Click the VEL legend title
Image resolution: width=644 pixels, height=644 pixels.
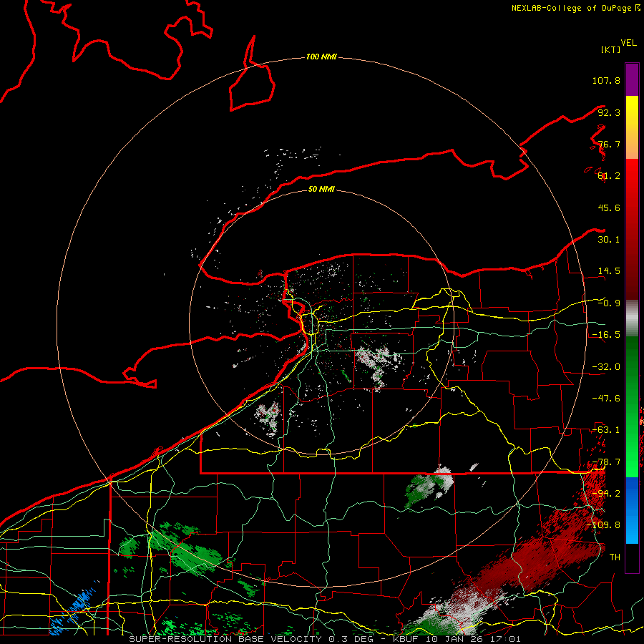[628, 43]
